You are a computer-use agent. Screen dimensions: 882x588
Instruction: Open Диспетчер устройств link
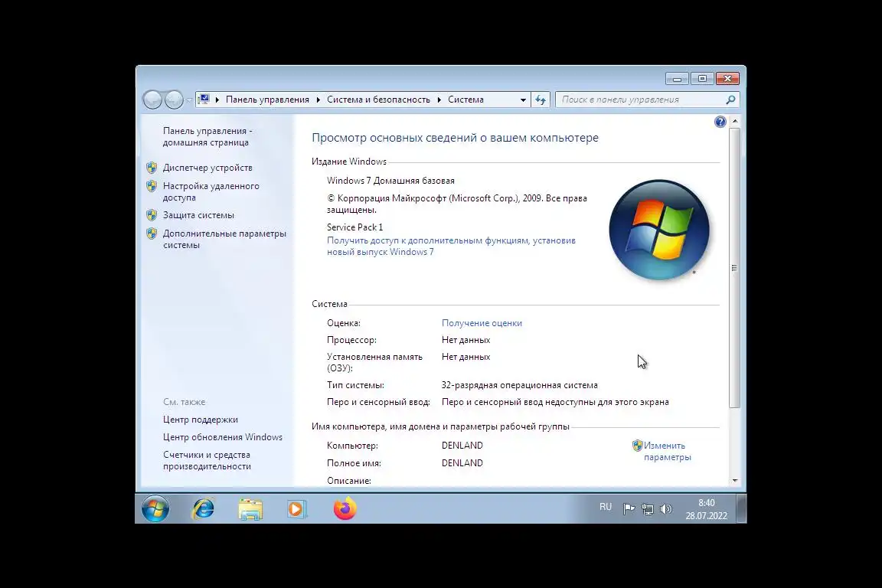[x=207, y=168]
